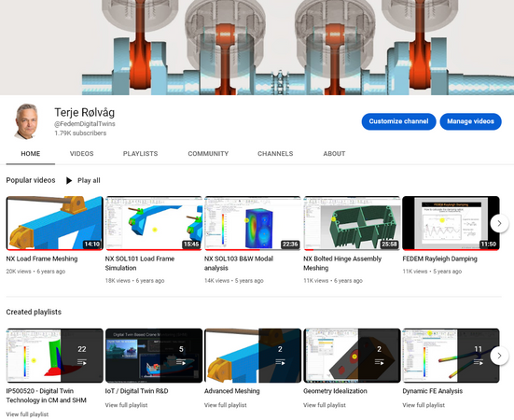Click the NX Load Frame Meshing thumbnail
Image resolution: width=514 pixels, height=420 pixels.
pos(55,223)
